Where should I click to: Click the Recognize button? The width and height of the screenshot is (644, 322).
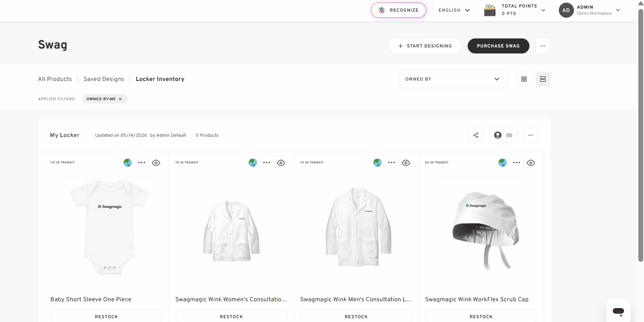[399, 10]
